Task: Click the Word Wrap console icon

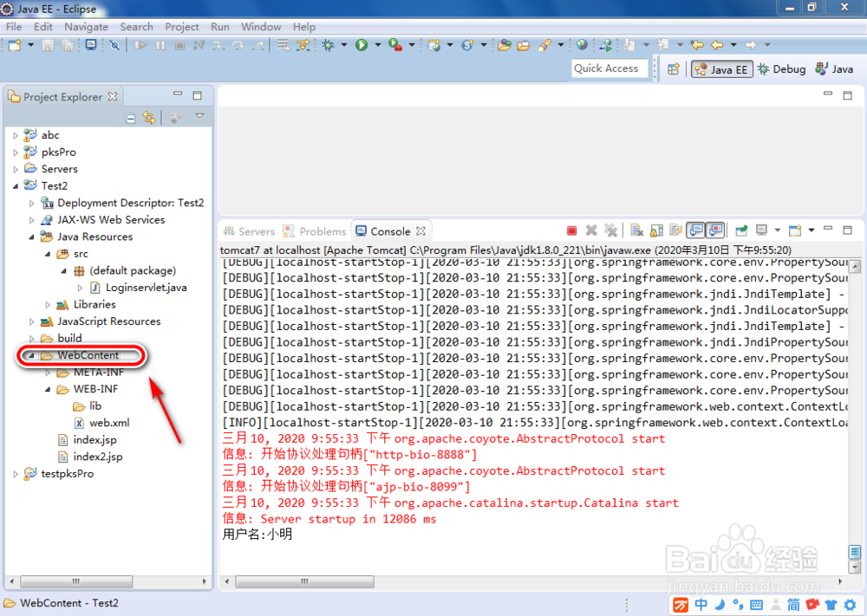Action: coord(676,230)
